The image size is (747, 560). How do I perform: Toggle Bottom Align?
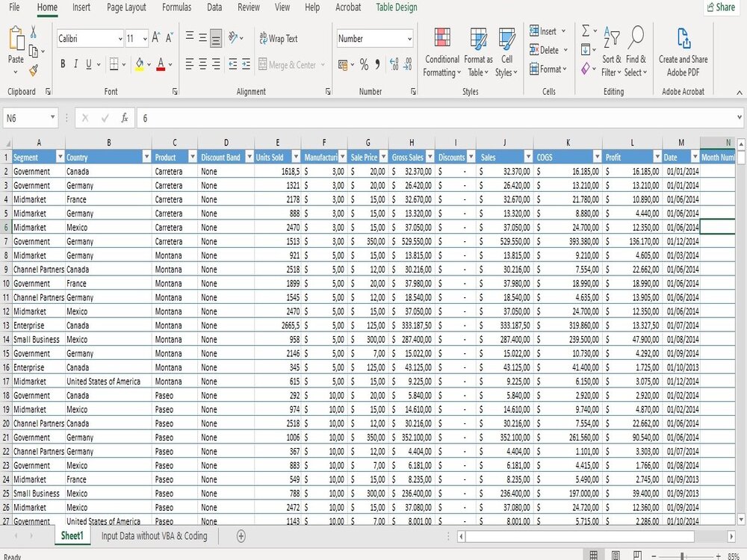(x=216, y=38)
